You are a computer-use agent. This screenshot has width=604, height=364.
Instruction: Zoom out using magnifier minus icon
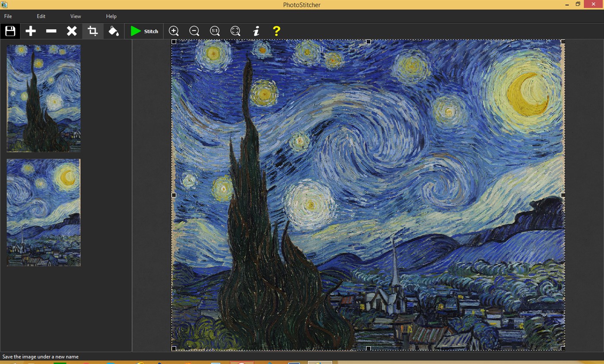click(194, 31)
